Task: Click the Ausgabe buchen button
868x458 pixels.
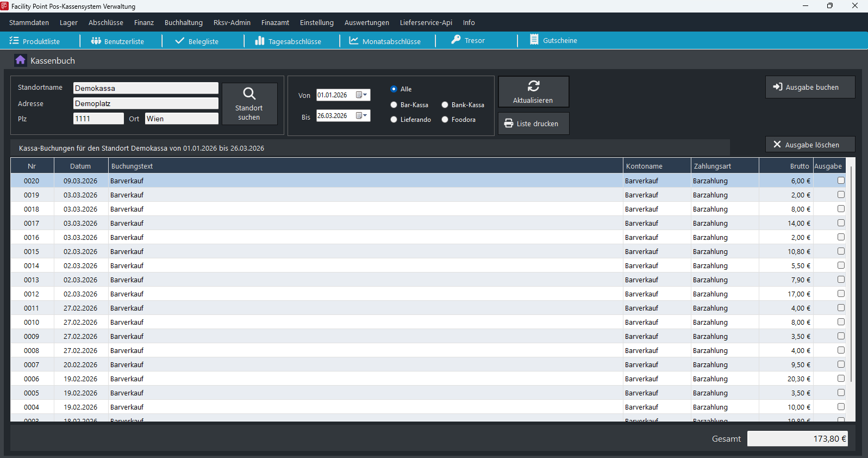Action: (x=810, y=87)
